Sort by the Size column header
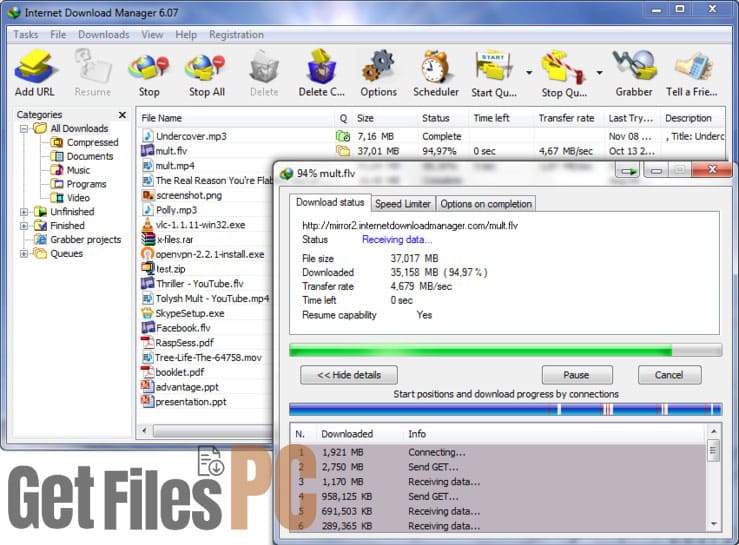 [384, 118]
